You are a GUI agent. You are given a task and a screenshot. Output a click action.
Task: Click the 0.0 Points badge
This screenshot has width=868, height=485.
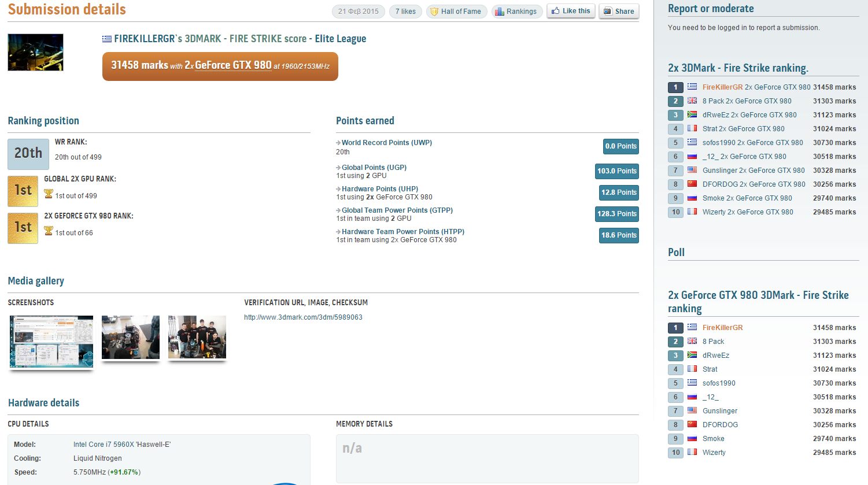620,146
